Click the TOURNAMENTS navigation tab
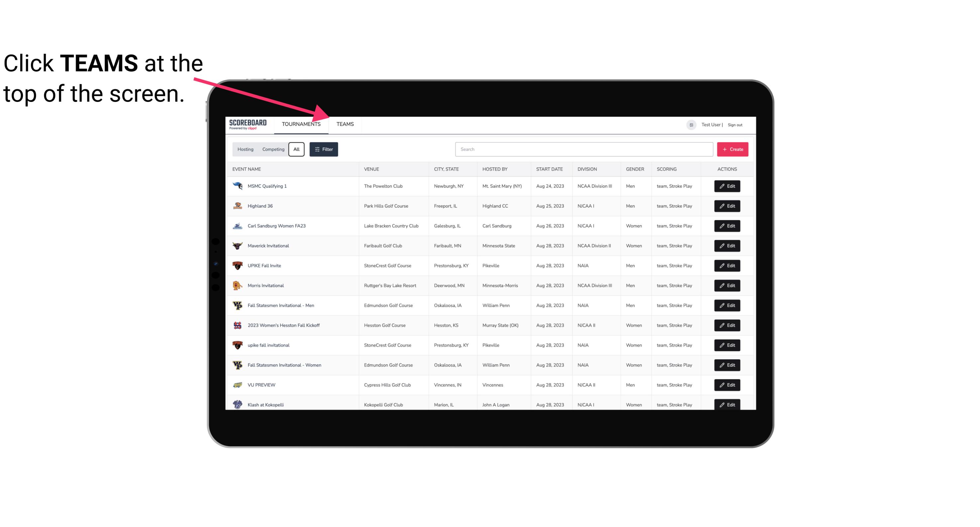980x527 pixels. pos(301,124)
